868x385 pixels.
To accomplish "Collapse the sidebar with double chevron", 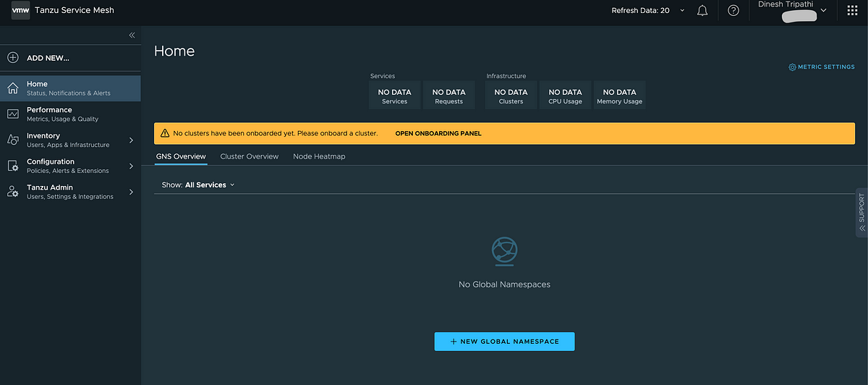I will coord(132,35).
